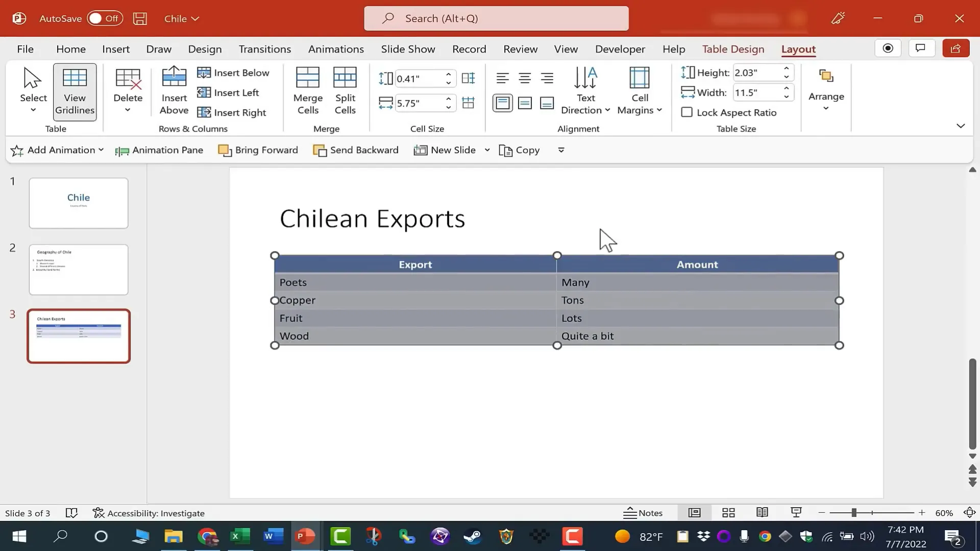Click Insert Below

point(233,72)
